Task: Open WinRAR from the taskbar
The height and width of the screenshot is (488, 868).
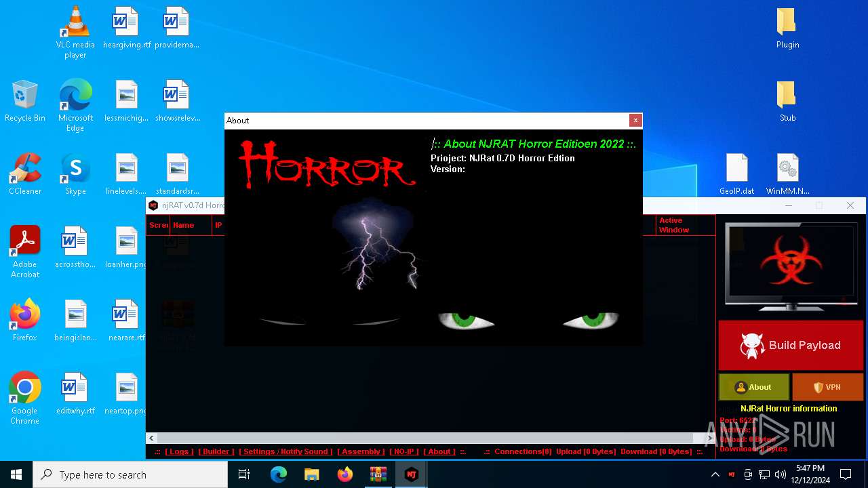Action: point(378,474)
